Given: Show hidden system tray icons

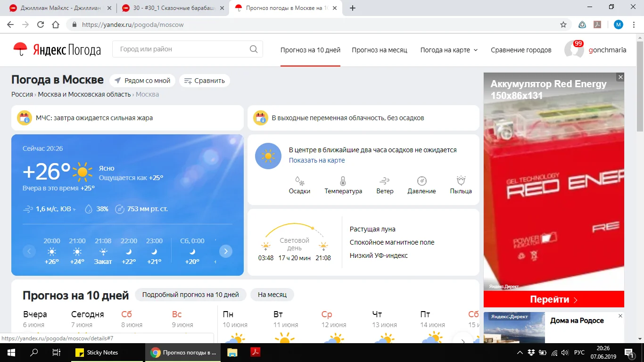Looking at the screenshot, I should pos(520,353).
